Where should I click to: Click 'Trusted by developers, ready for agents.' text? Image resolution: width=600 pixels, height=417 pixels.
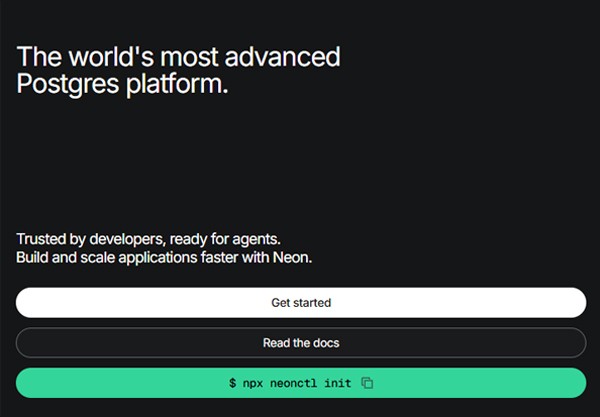pos(148,239)
